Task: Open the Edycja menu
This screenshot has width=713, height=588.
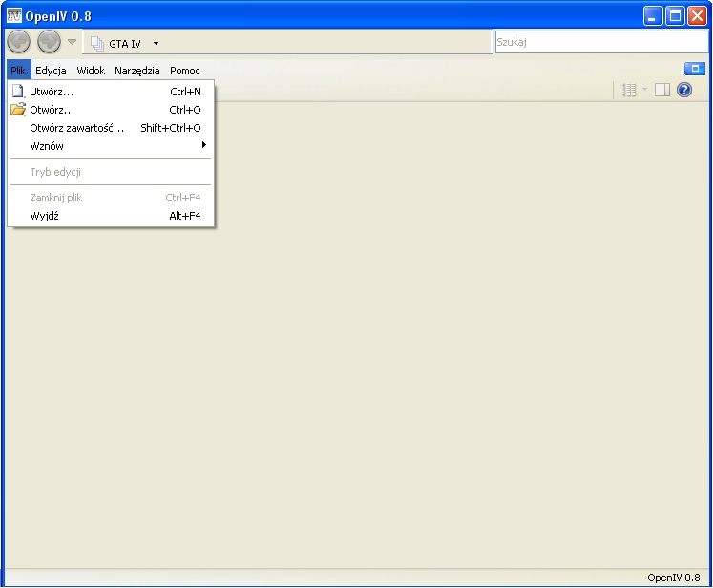Action: coord(51,71)
